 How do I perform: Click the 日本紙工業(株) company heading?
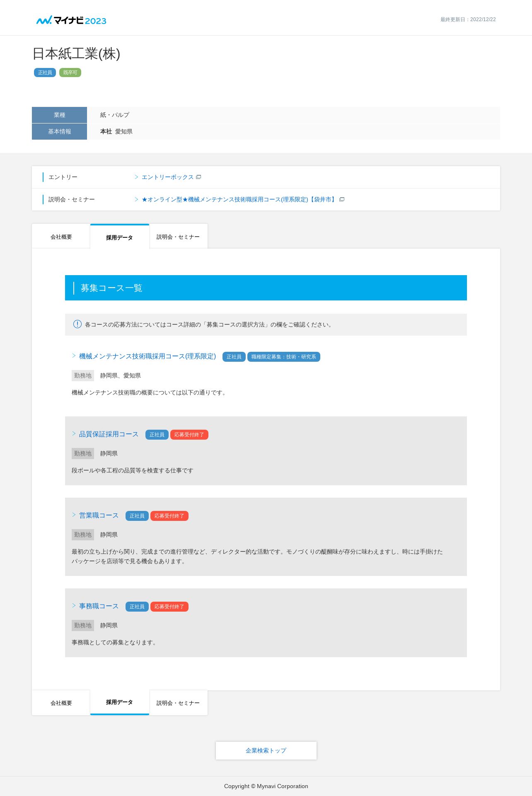coord(76,53)
